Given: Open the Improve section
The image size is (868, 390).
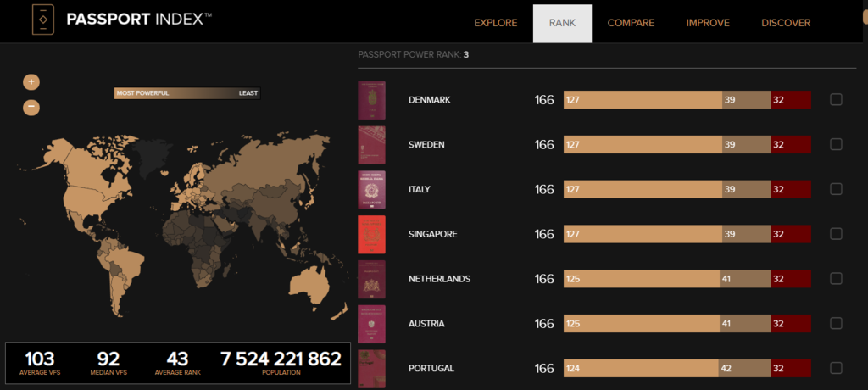Looking at the screenshot, I should (708, 23).
